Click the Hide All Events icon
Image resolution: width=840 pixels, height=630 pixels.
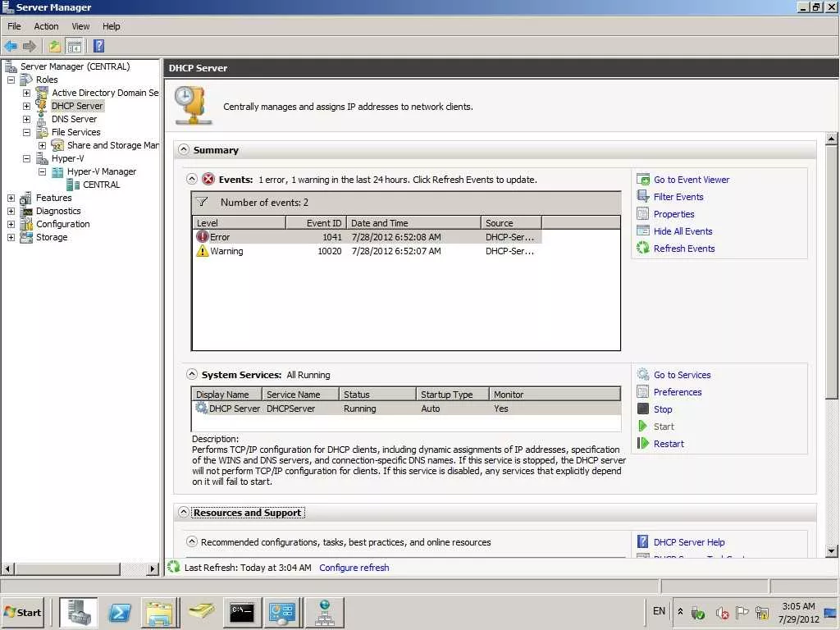tap(643, 231)
